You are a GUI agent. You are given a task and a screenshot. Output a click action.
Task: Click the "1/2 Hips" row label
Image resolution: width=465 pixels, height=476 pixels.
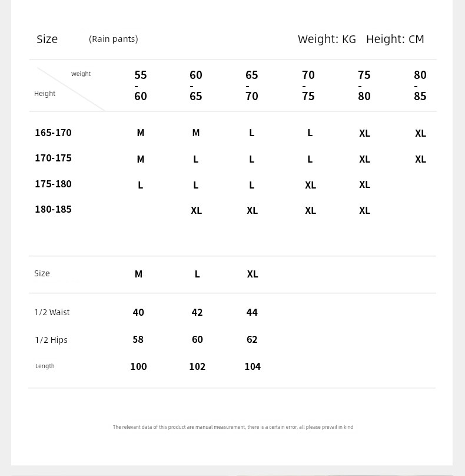click(51, 340)
